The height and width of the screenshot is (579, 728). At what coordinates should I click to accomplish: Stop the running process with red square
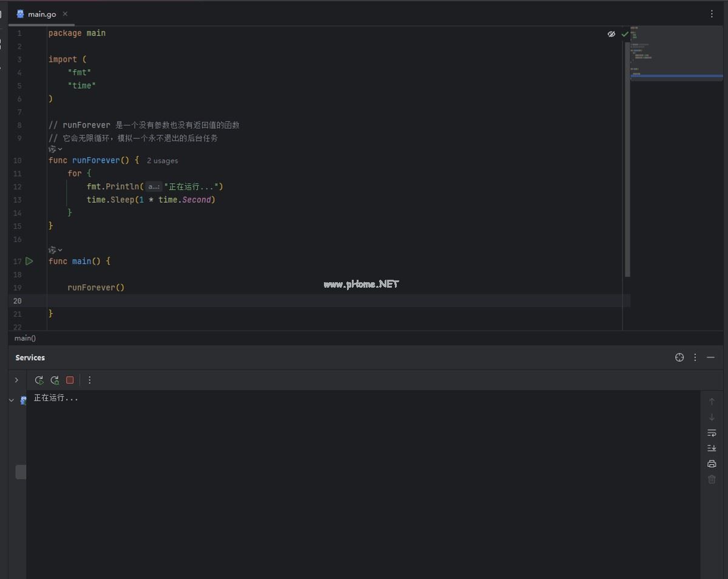[70, 380]
